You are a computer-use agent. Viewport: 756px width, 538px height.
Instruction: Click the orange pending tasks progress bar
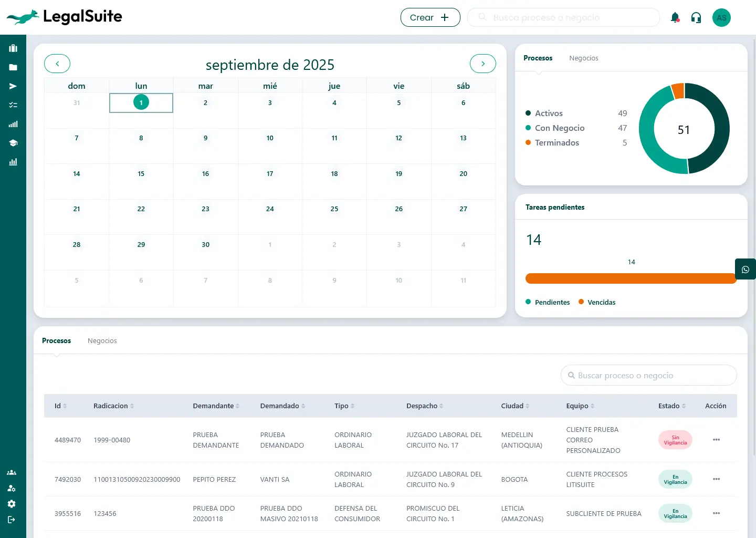pos(631,278)
